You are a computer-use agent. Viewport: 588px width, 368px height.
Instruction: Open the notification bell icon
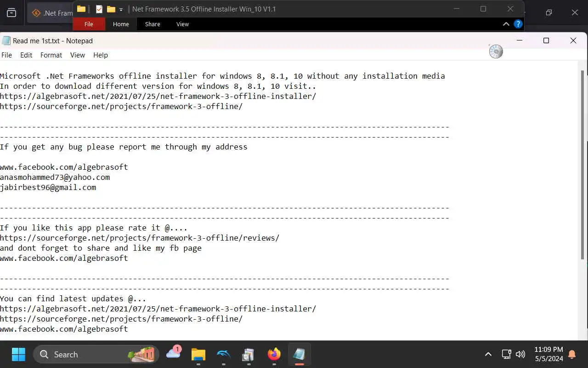click(x=572, y=354)
